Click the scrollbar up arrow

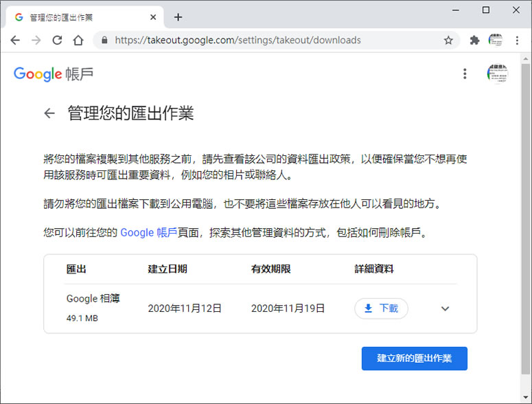[x=526, y=59]
